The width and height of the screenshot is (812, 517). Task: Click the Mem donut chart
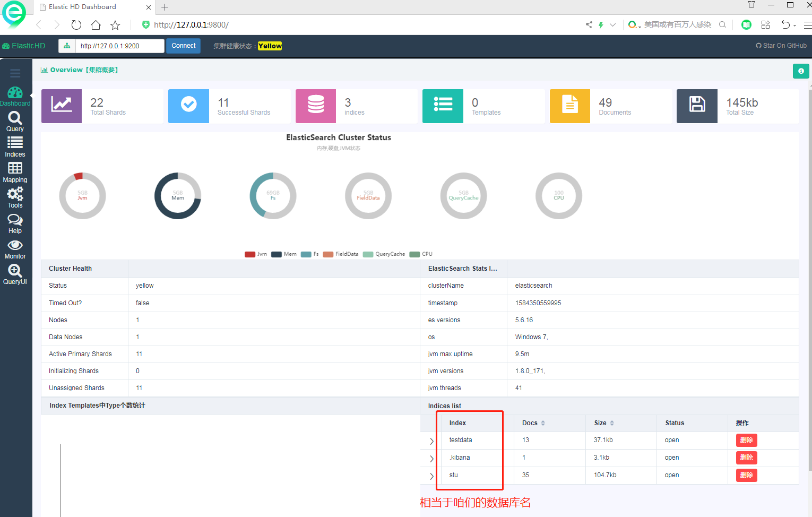click(x=178, y=196)
